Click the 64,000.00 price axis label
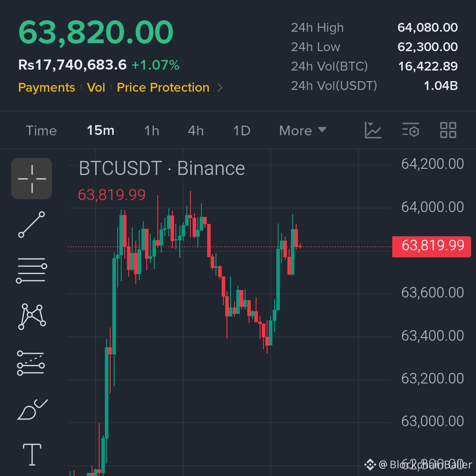The image size is (476, 476). tap(432, 207)
